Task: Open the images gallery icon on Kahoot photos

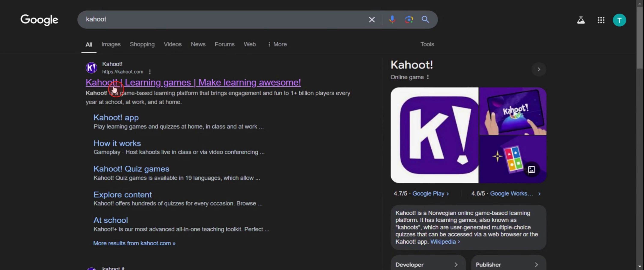Action: pos(531,170)
